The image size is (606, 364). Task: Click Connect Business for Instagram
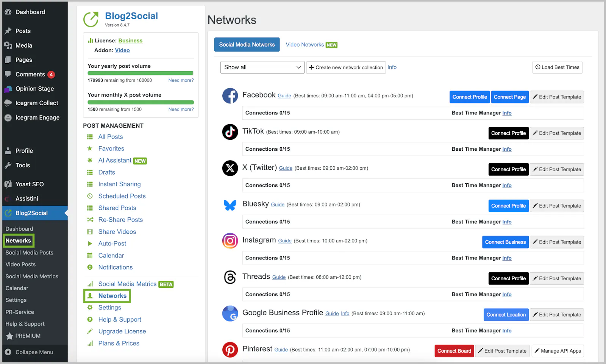[x=505, y=242]
